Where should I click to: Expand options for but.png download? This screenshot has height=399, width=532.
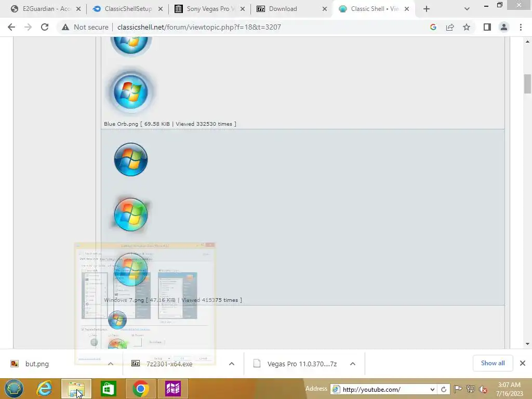click(x=111, y=364)
